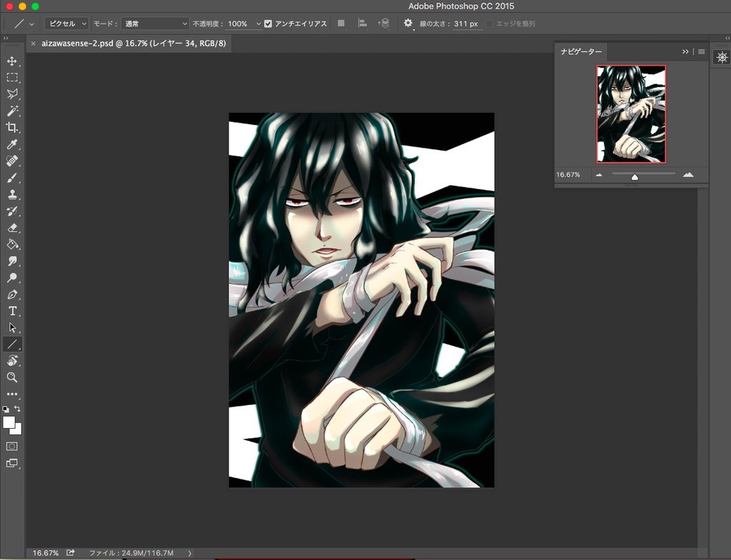This screenshot has height=560, width=731.
Task: Select the Move tool
Action: click(x=12, y=61)
